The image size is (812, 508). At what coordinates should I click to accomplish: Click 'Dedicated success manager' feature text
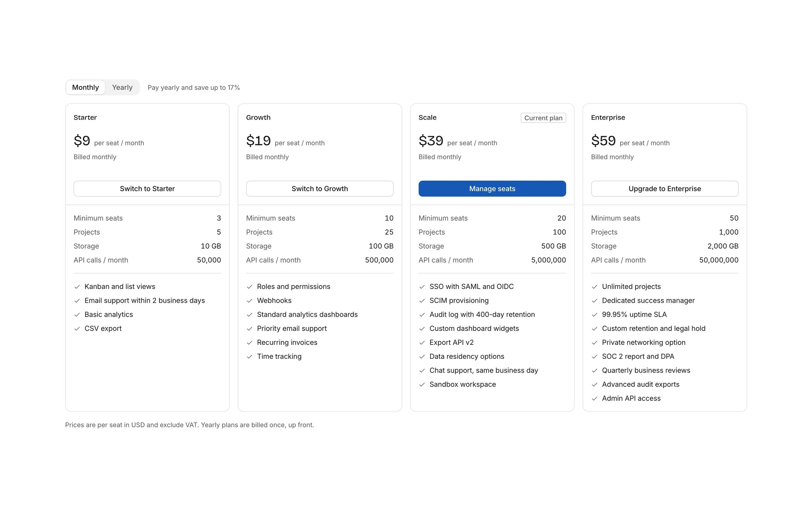coord(648,300)
